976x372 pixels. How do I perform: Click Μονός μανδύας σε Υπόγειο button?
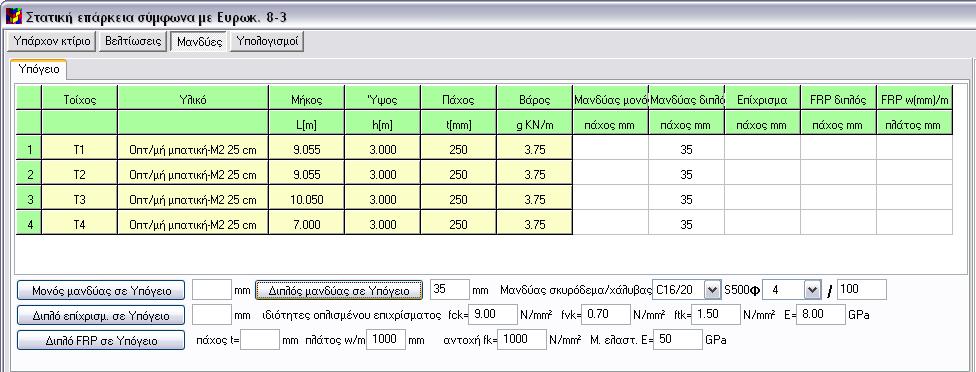point(101,290)
